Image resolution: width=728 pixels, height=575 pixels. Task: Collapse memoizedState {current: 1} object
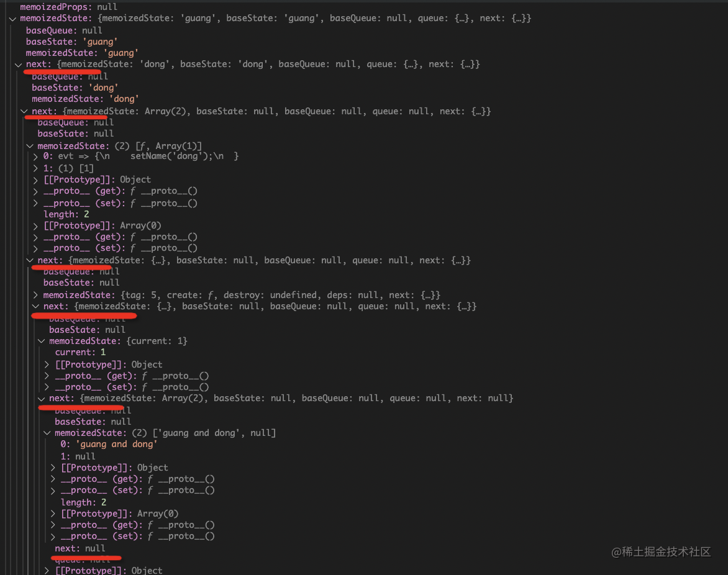[x=42, y=341]
